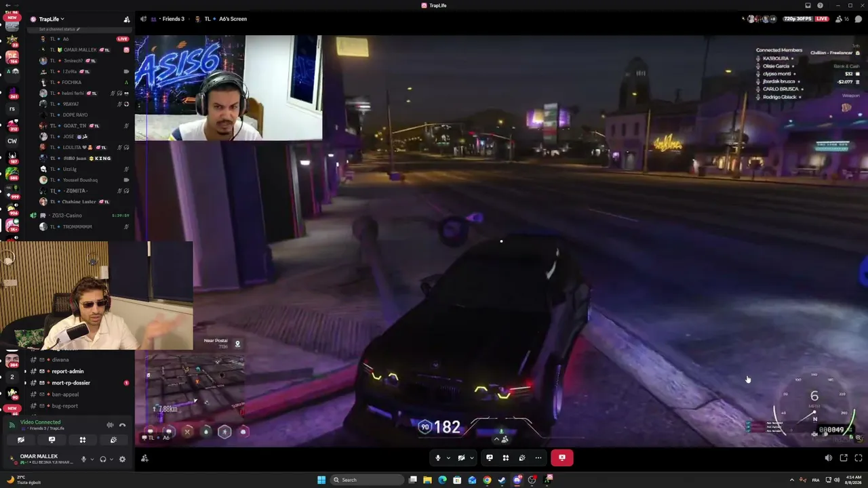Open the rs server in the server list
This screenshot has width=868, height=488.
12,108
